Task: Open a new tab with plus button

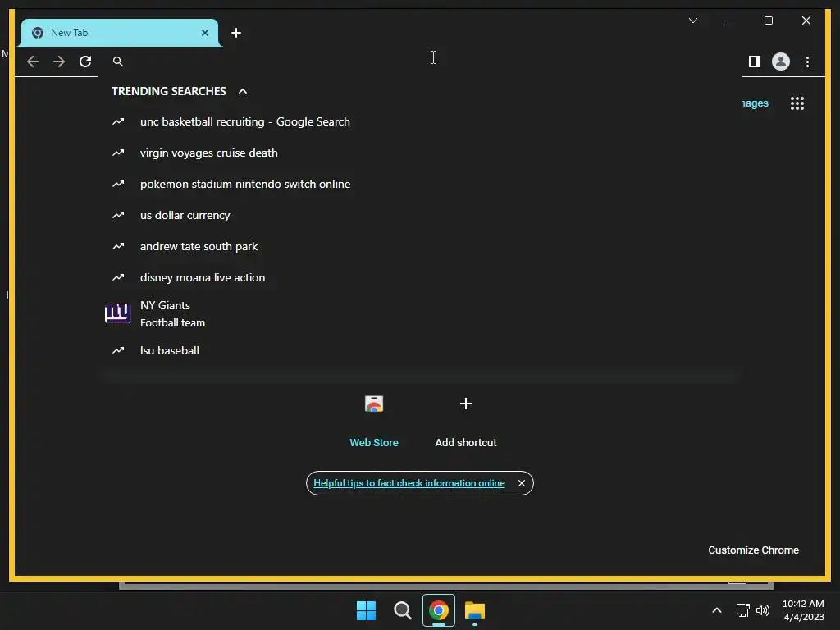Action: click(x=236, y=33)
